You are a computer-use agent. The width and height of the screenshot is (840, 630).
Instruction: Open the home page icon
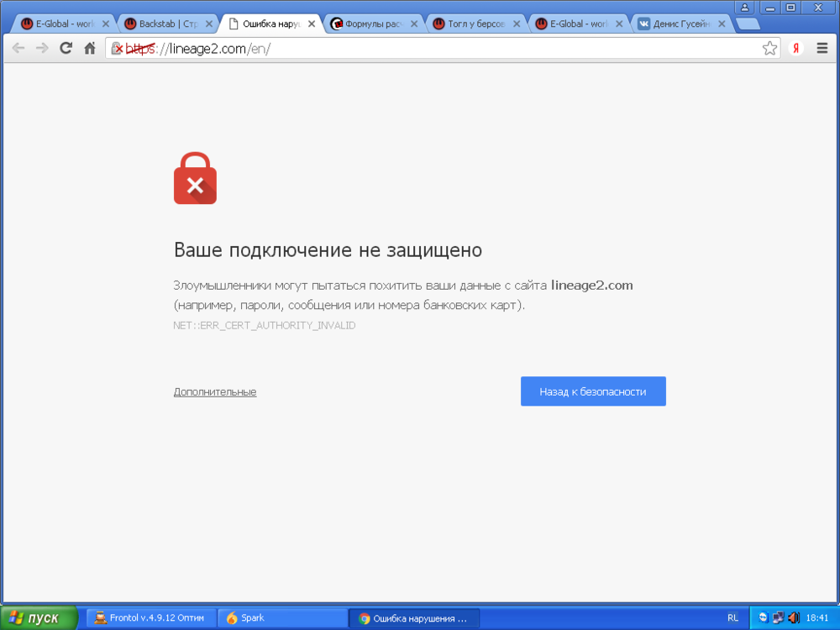click(90, 48)
